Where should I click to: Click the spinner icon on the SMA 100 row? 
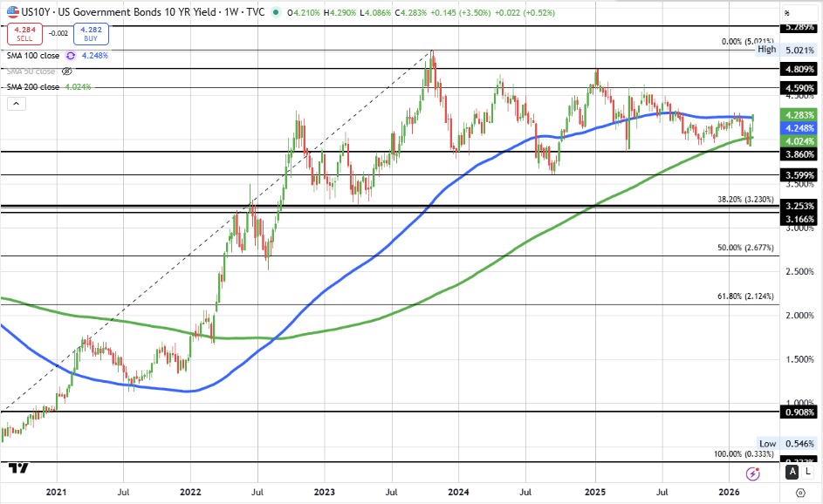click(x=71, y=56)
